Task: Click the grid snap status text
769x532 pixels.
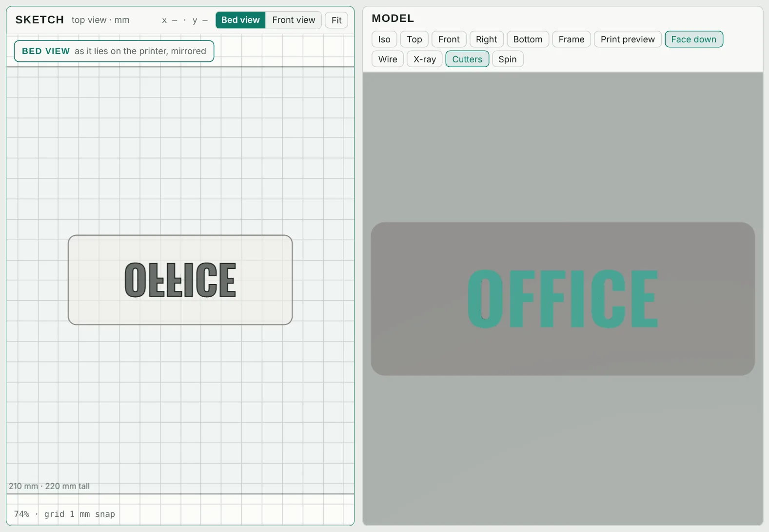Action: pos(64,514)
